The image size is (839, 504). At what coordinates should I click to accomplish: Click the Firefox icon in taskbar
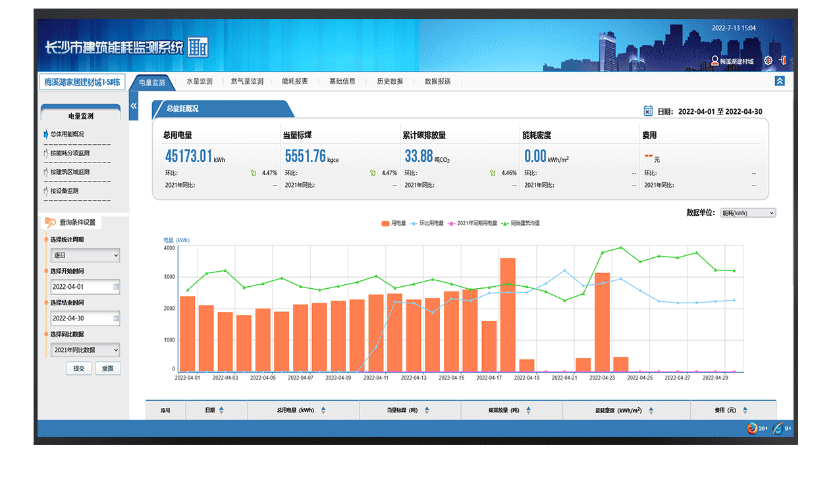pyautogui.click(x=751, y=428)
